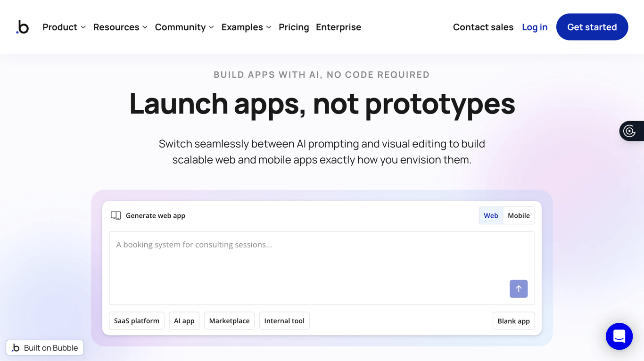644x361 pixels.
Task: Click the Built on Bubble badge
Action: 45,347
